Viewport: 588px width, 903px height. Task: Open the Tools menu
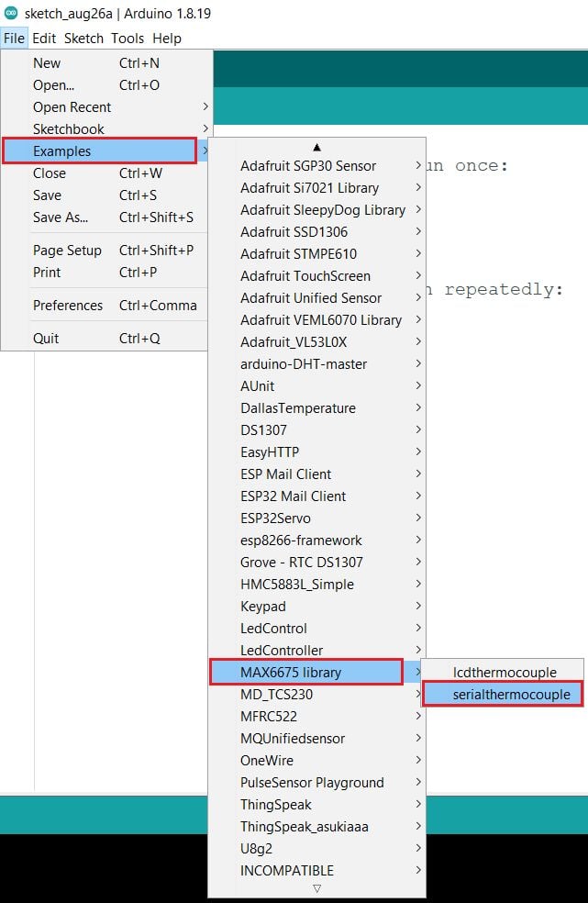128,39
